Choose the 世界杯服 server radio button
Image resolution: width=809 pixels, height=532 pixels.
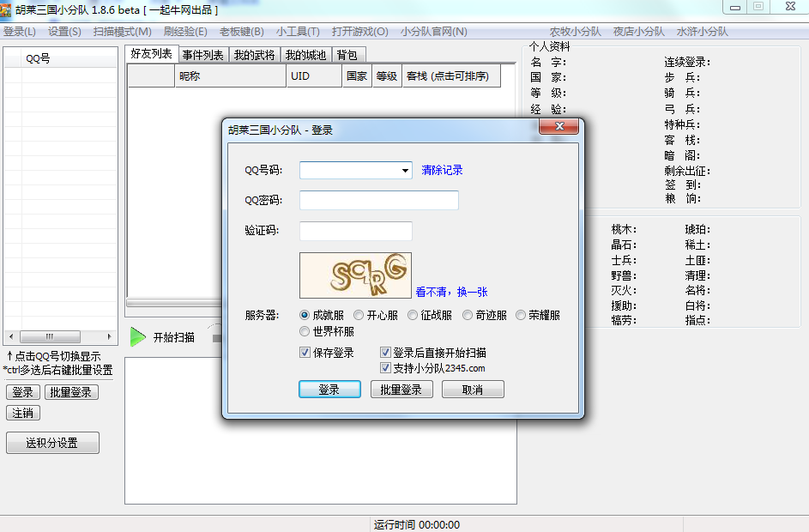[x=305, y=330]
